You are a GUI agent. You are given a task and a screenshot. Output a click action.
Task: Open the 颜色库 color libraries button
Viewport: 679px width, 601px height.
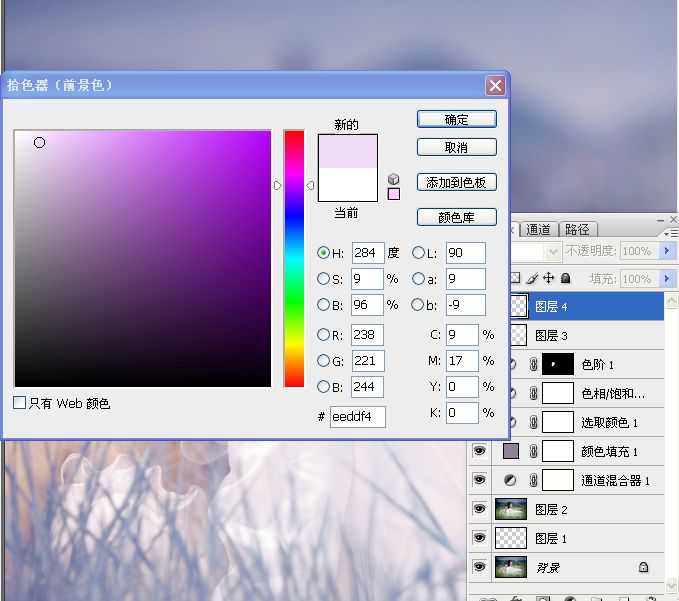click(456, 217)
